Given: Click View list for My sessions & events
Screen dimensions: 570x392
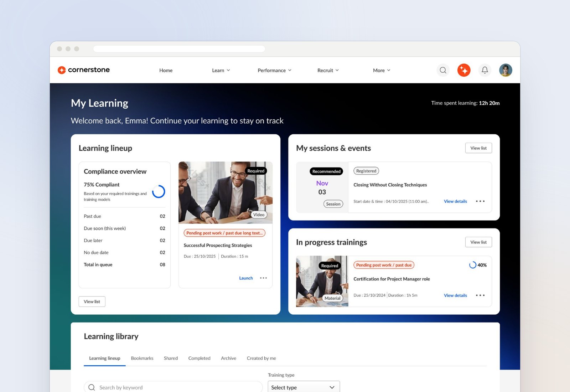Looking at the screenshot, I should 478,148.
